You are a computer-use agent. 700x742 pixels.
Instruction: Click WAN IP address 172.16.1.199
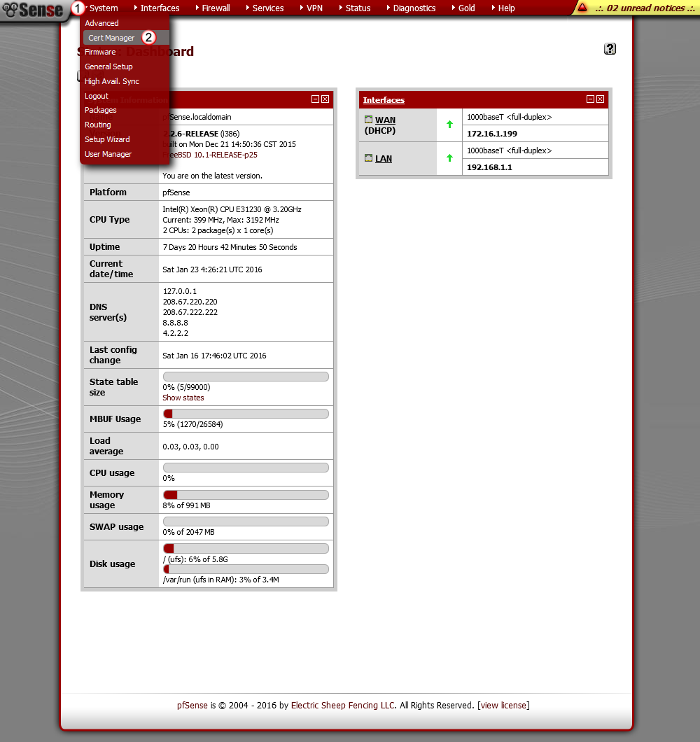click(492, 134)
